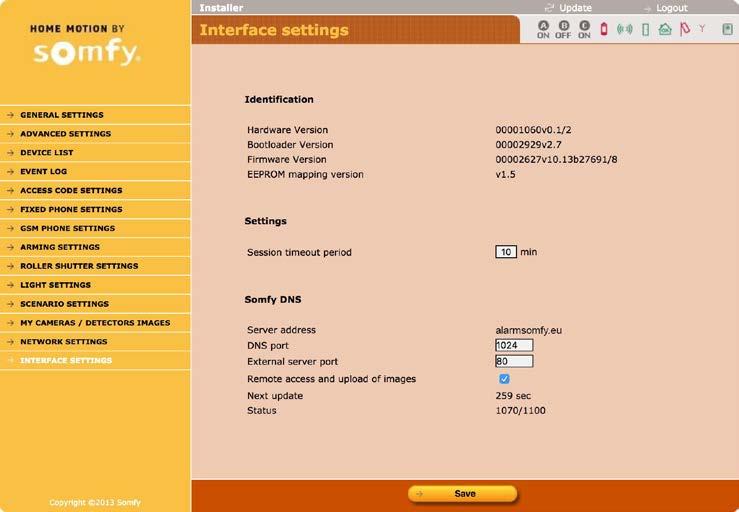Click the Update link

tap(575, 8)
